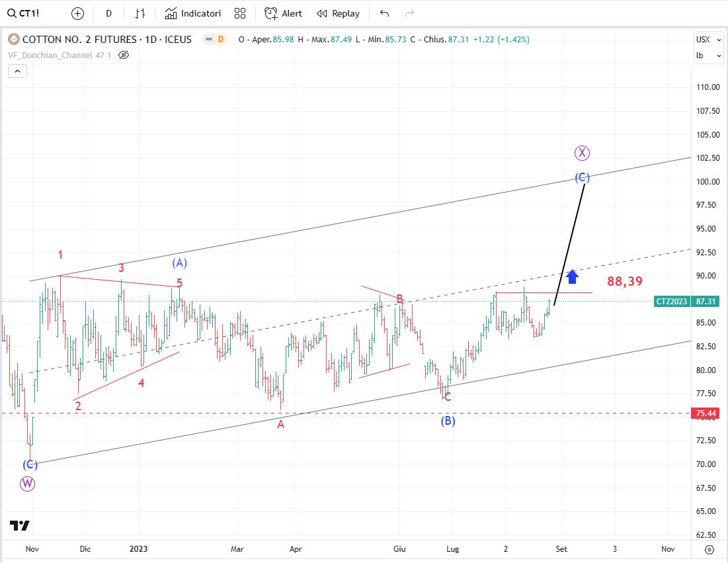Open the bar chart style selector

[x=140, y=13]
